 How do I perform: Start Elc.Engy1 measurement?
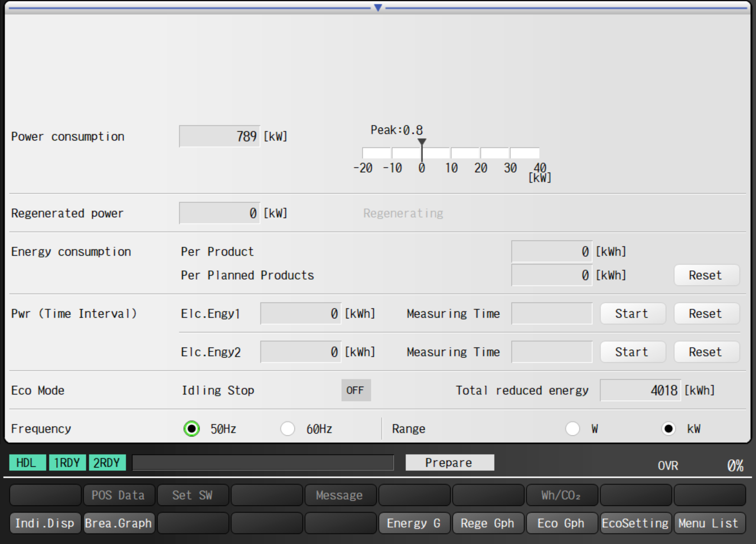(x=632, y=313)
